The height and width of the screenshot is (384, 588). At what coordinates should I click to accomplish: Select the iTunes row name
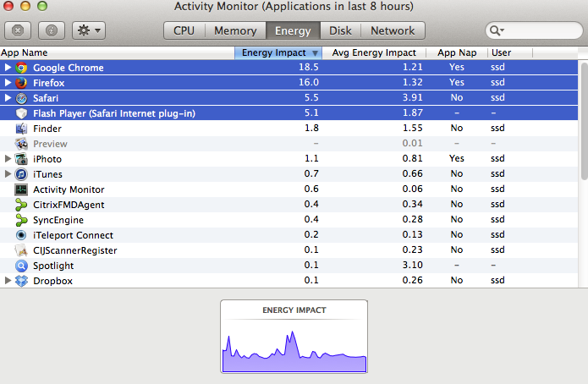tap(47, 174)
